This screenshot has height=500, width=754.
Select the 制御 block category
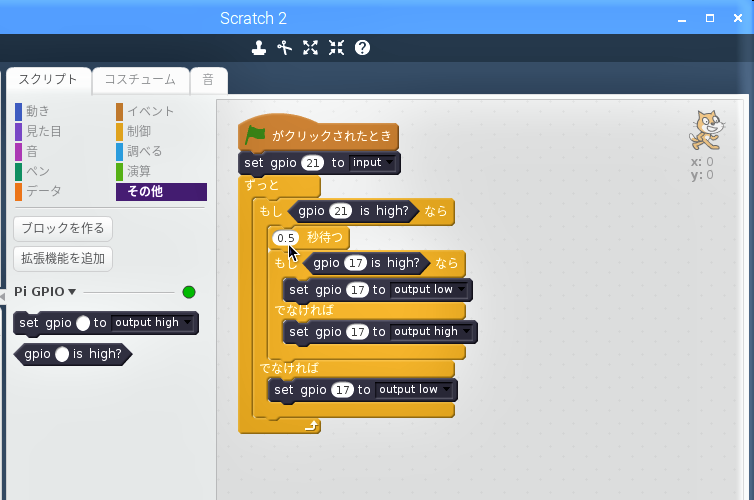[134, 131]
